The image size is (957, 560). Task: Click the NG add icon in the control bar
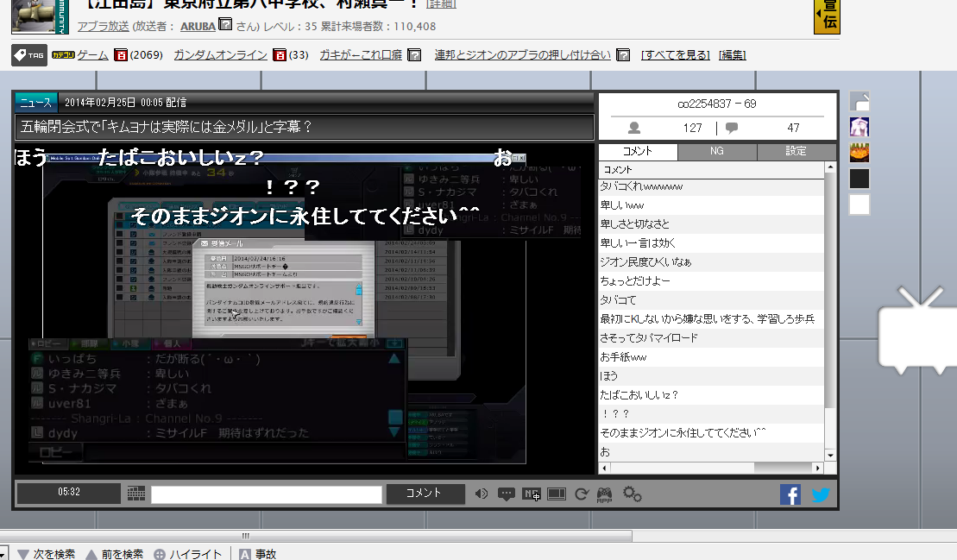pos(532,494)
